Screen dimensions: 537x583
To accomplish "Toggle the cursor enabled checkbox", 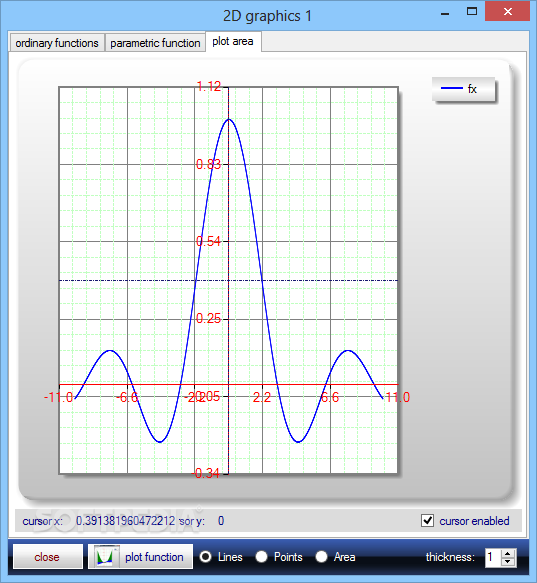I will coord(428,521).
